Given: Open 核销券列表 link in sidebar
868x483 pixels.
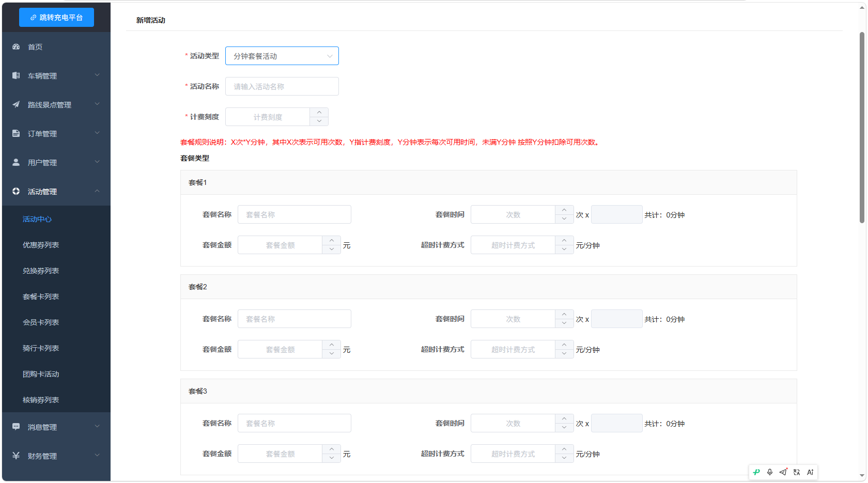Looking at the screenshot, I should pos(41,400).
